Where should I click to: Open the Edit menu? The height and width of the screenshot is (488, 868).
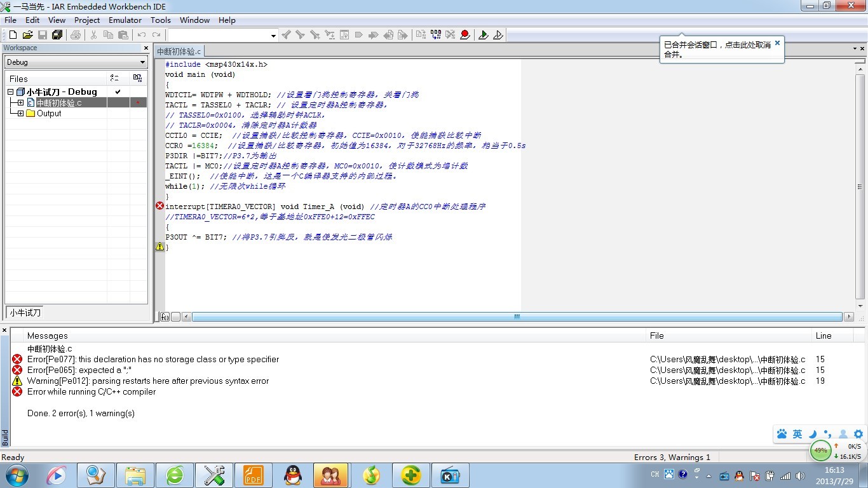[x=32, y=20]
